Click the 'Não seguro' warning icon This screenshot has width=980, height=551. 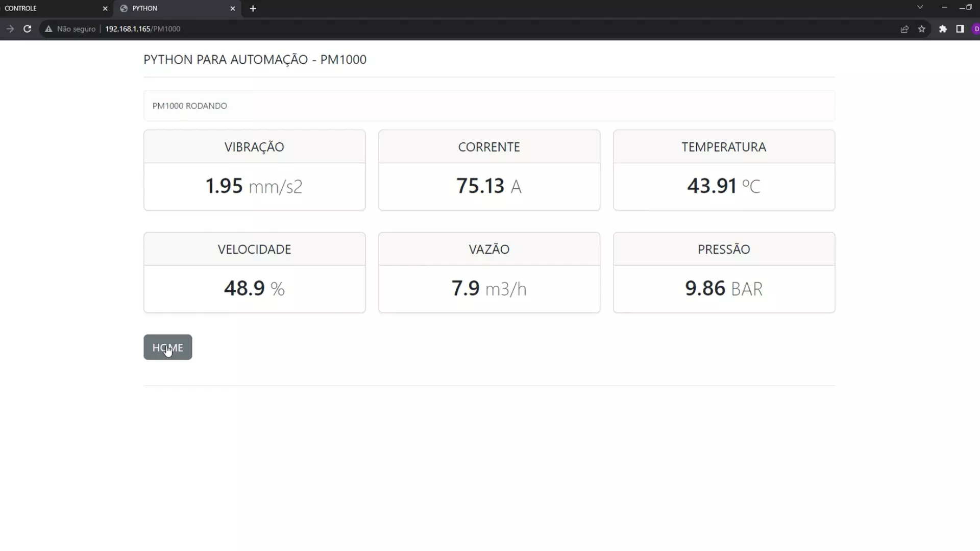[x=47, y=29]
